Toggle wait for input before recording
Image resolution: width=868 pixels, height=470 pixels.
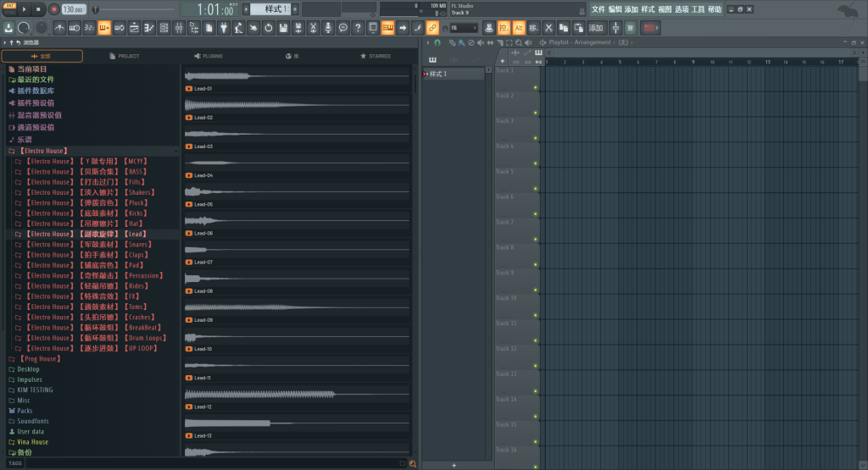coord(75,28)
